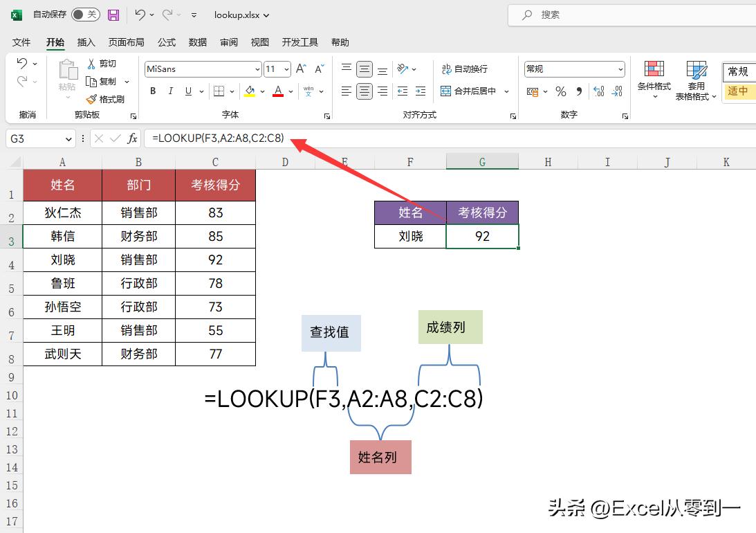Open the 套用表格格式 table format menu
Screen dimensions: 756x533
(x=696, y=80)
